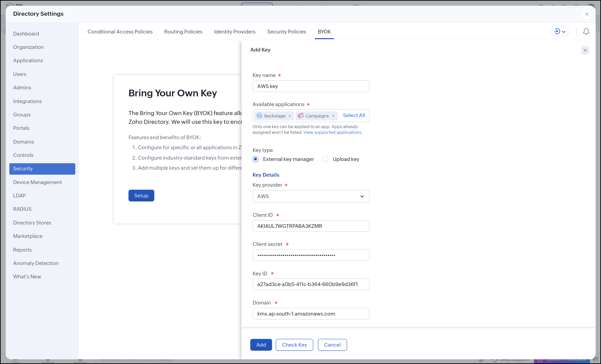
Task: Select Security in sidebar
Action: pyautogui.click(x=42, y=169)
